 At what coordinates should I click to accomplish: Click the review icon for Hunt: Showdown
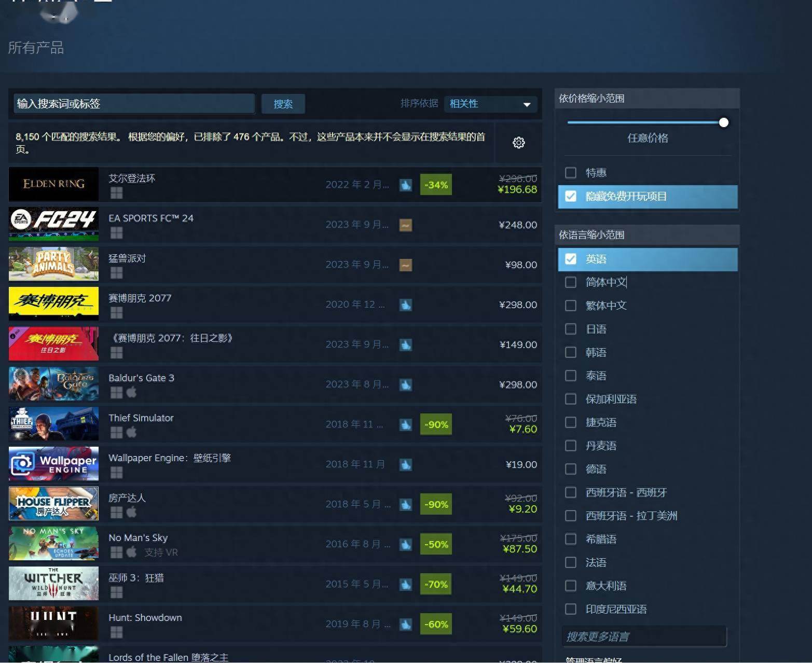click(x=406, y=624)
